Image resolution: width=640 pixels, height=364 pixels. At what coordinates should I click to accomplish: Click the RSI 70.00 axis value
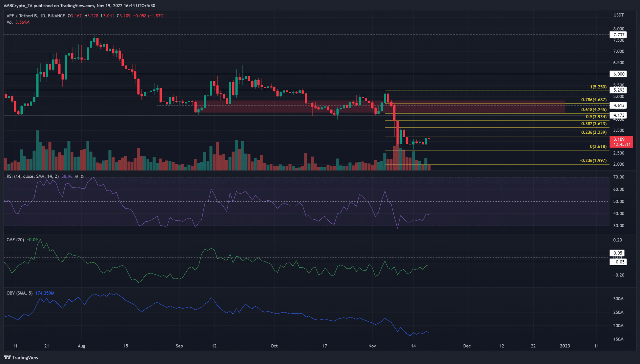coord(619,177)
